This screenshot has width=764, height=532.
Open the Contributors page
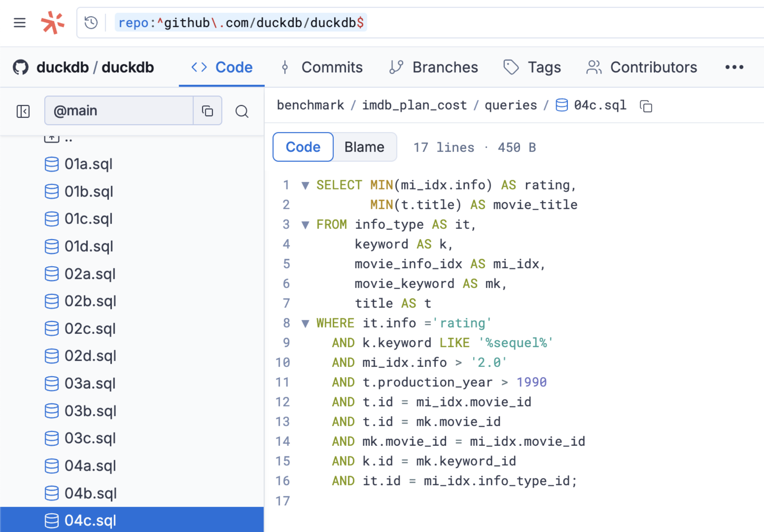point(653,67)
